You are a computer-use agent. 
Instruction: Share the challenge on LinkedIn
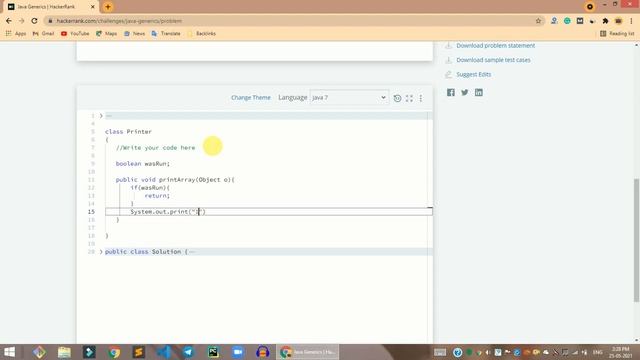click(x=478, y=92)
